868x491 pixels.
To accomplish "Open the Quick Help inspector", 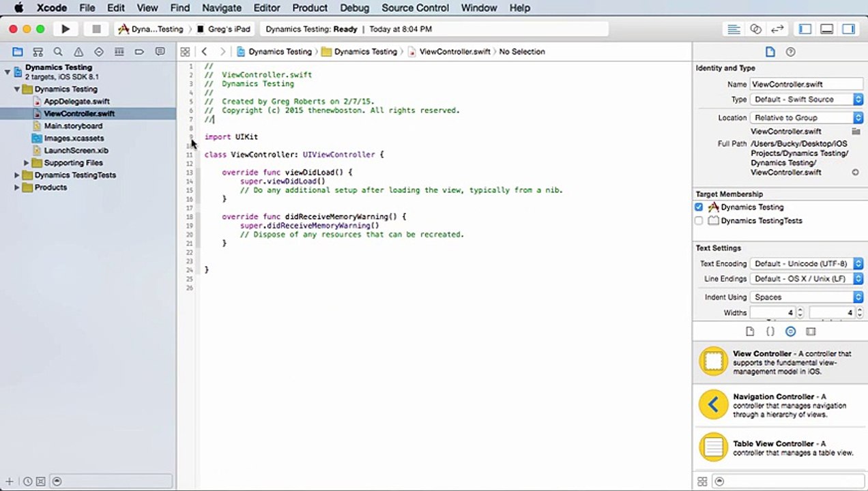I will click(790, 52).
